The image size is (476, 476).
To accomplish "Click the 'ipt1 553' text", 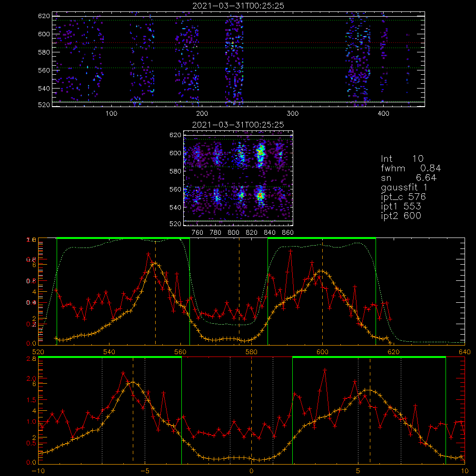I will (x=401, y=207).
